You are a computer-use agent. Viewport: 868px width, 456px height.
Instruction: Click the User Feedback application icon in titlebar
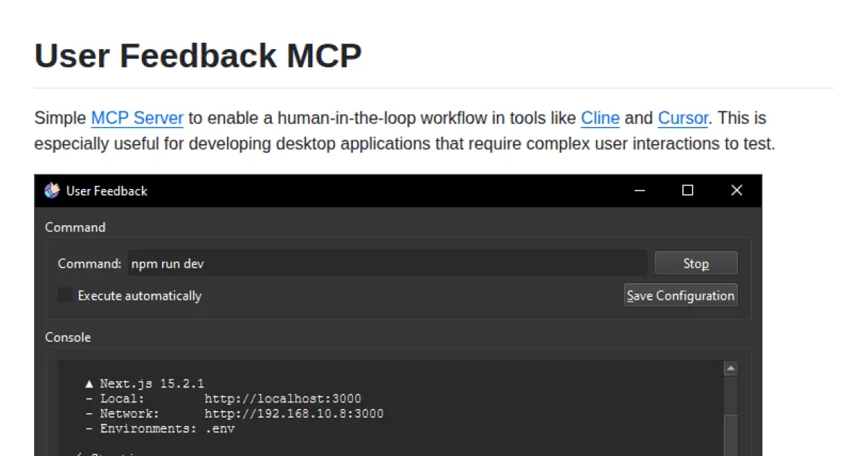click(x=51, y=190)
